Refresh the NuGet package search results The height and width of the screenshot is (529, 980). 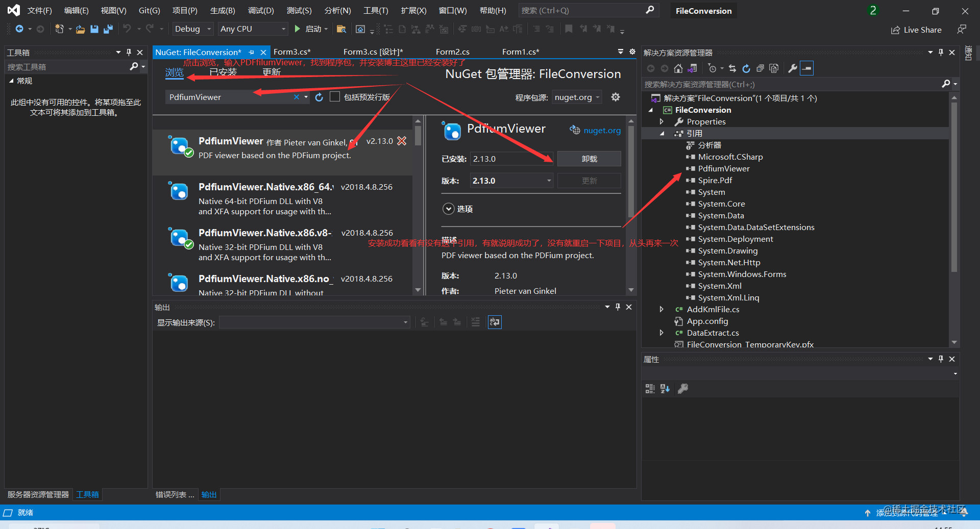pos(319,97)
